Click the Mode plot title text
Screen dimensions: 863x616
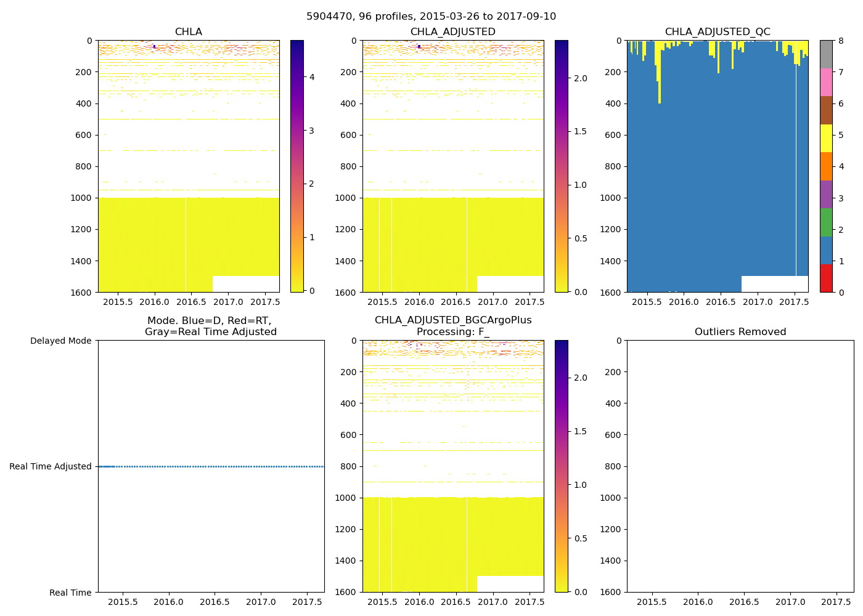[210, 326]
